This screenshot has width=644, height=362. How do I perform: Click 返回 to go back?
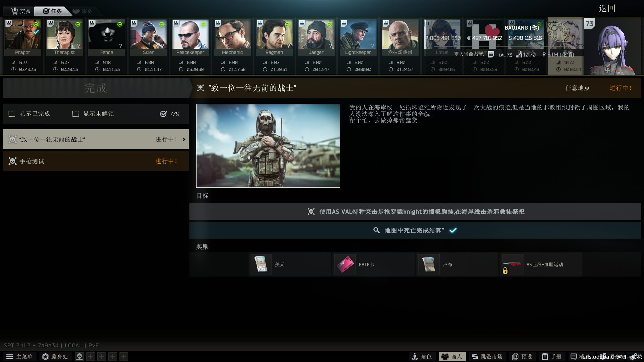click(607, 8)
